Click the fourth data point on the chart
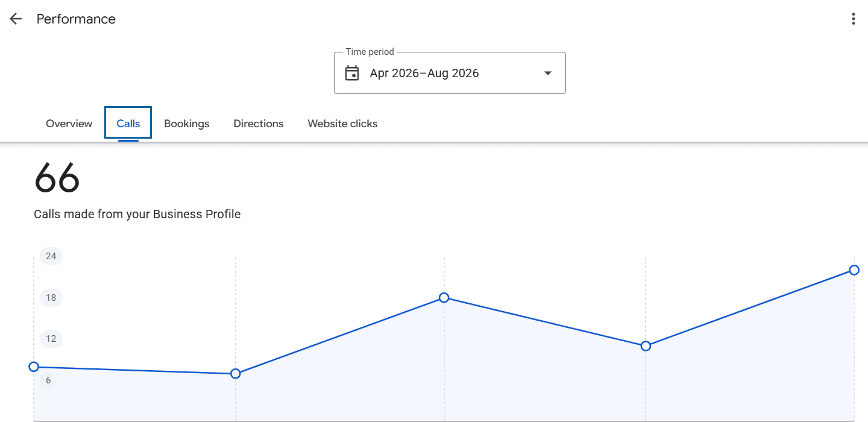The height and width of the screenshot is (422, 868). click(646, 346)
